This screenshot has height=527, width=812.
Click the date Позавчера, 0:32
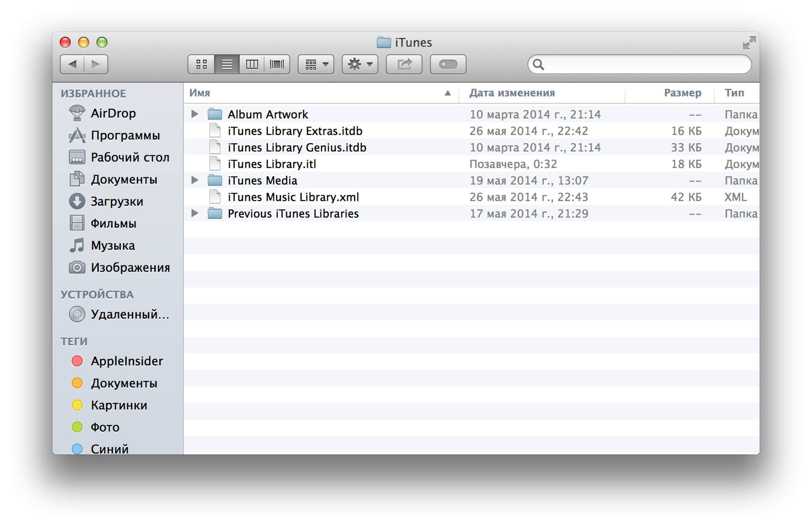pyautogui.click(x=513, y=164)
